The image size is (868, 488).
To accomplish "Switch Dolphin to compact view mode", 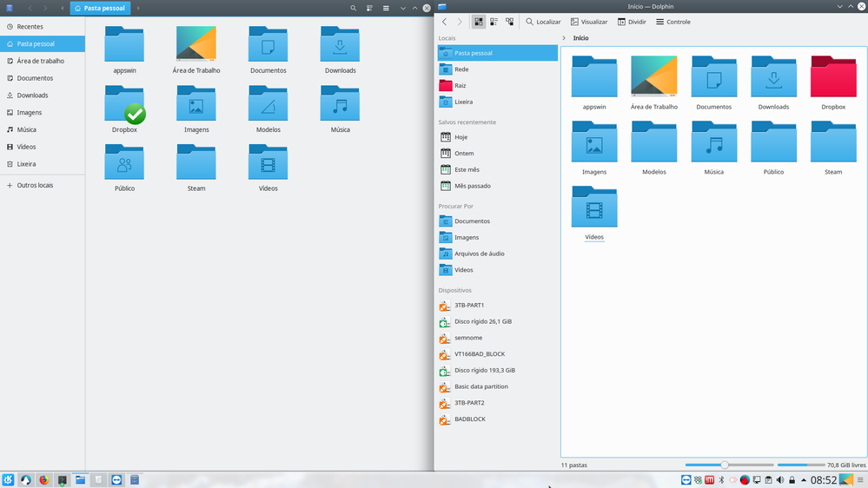I will pyautogui.click(x=494, y=22).
